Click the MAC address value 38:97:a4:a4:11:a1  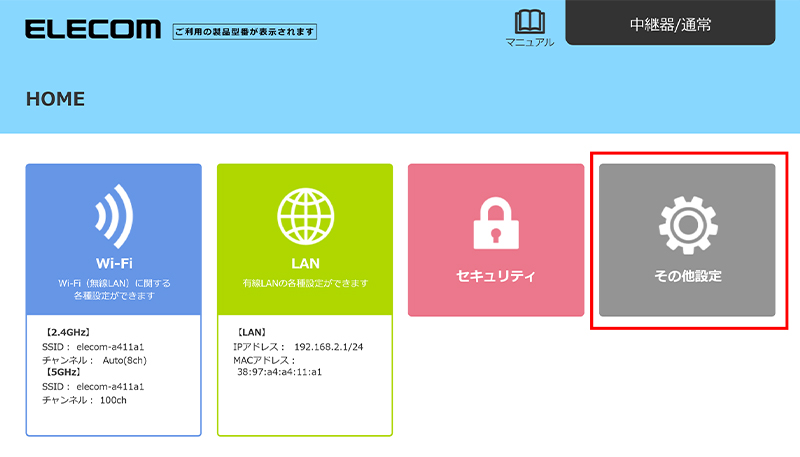point(278,371)
